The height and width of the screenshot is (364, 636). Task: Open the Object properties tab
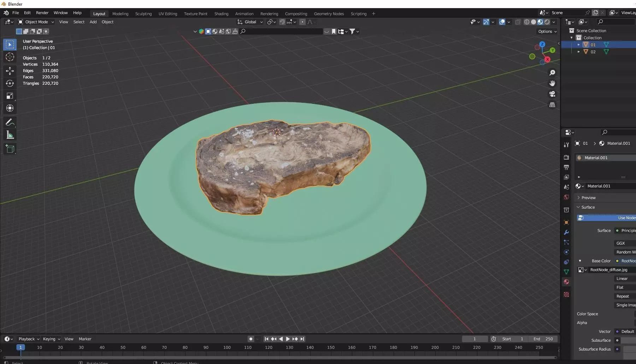click(566, 222)
